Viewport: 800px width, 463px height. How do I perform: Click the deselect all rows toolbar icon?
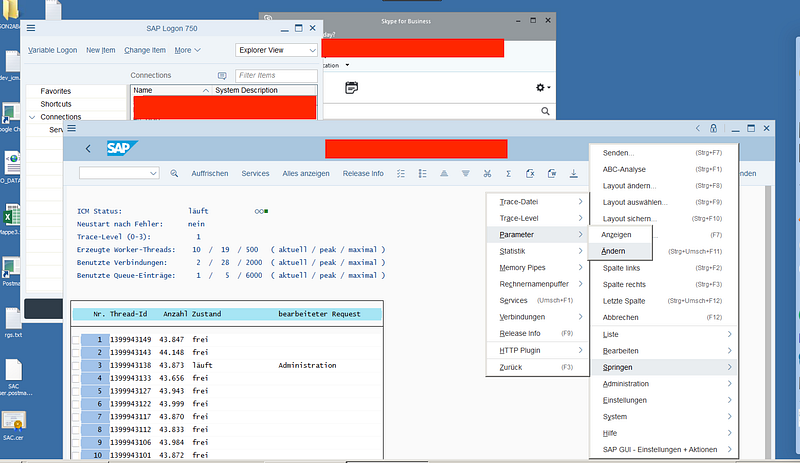422,174
